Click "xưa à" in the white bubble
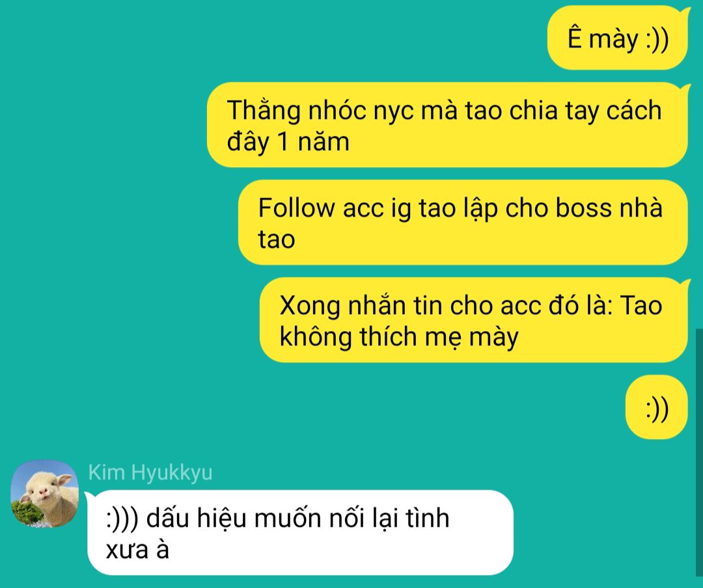 137,550
